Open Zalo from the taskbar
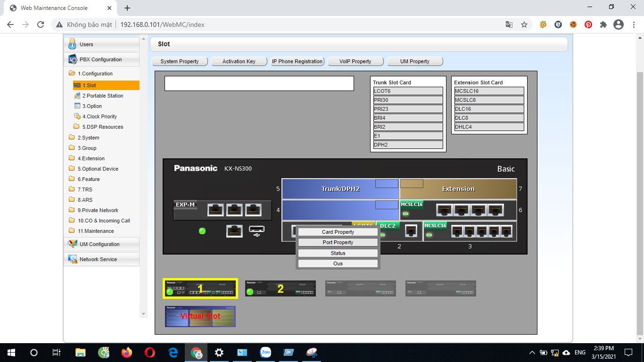Viewport: 644px width, 362px height. (x=265, y=352)
